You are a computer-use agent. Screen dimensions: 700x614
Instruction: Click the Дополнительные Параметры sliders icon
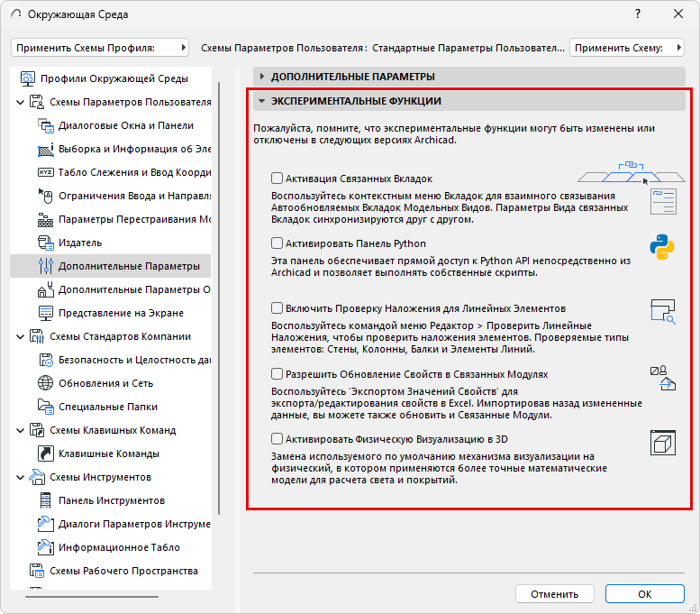(x=46, y=266)
